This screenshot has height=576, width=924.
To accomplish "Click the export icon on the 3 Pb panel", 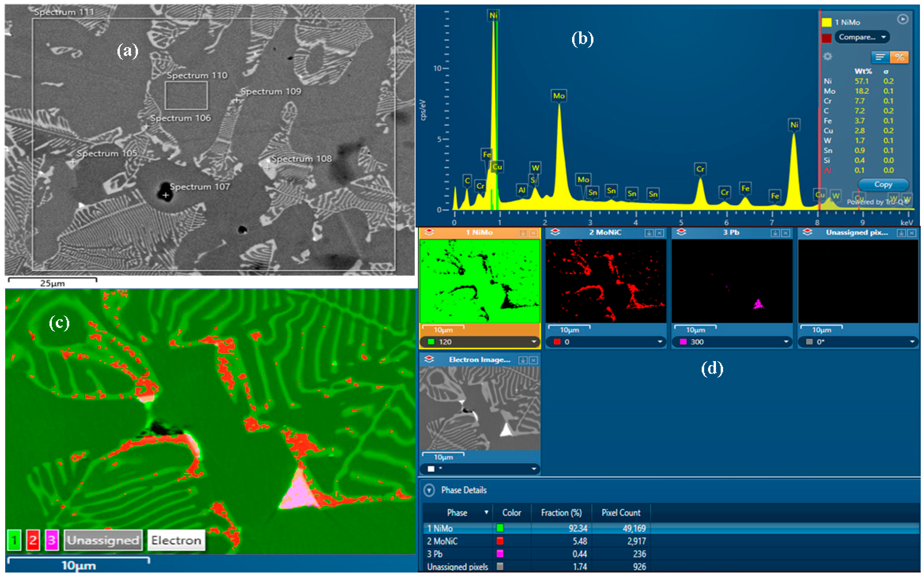I will coord(775,233).
